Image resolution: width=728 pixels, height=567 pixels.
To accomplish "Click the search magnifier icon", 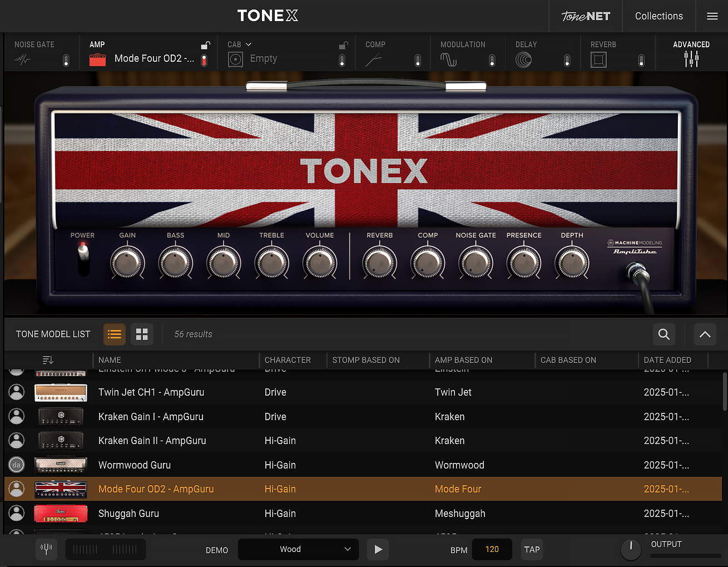I will point(663,334).
